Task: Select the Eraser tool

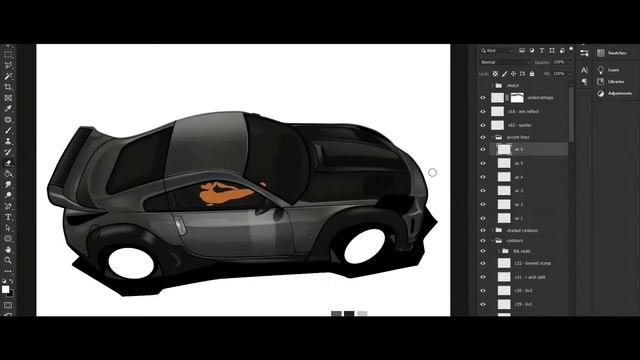Action: pyautogui.click(x=8, y=163)
